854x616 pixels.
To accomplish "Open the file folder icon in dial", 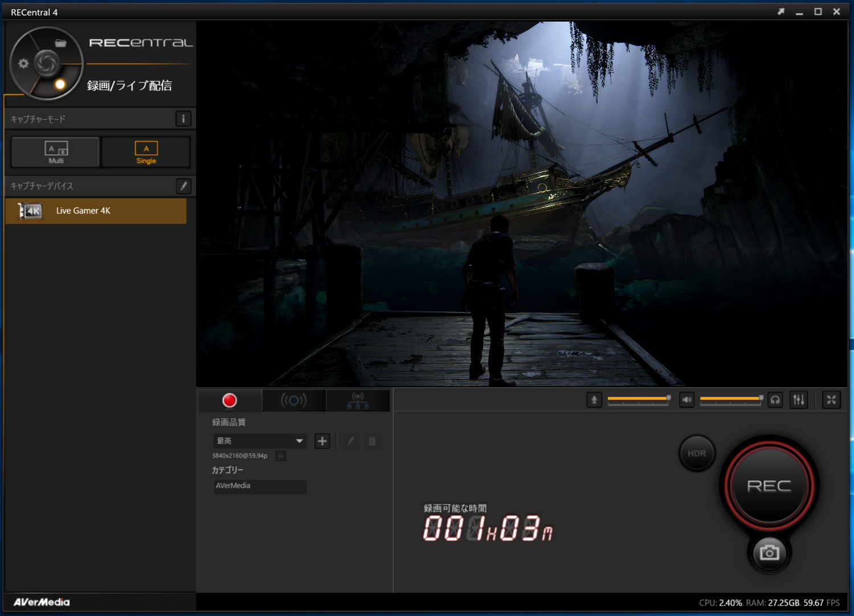I will point(60,43).
